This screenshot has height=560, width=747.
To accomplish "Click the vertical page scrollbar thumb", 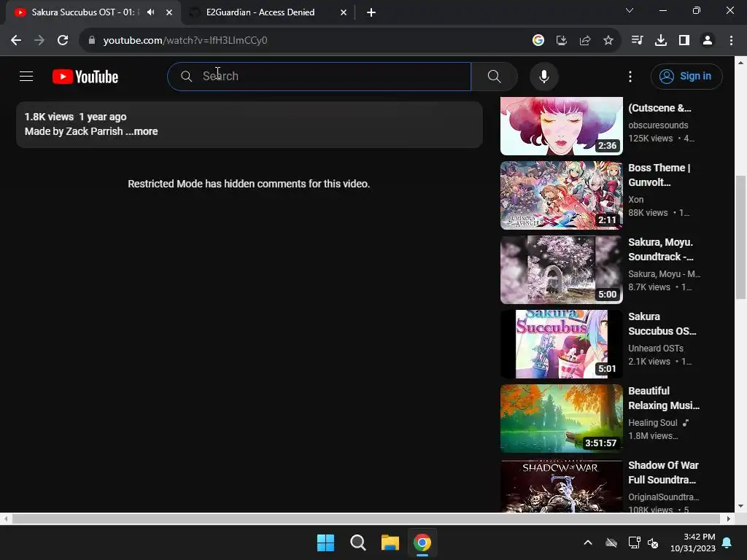I will (x=740, y=237).
